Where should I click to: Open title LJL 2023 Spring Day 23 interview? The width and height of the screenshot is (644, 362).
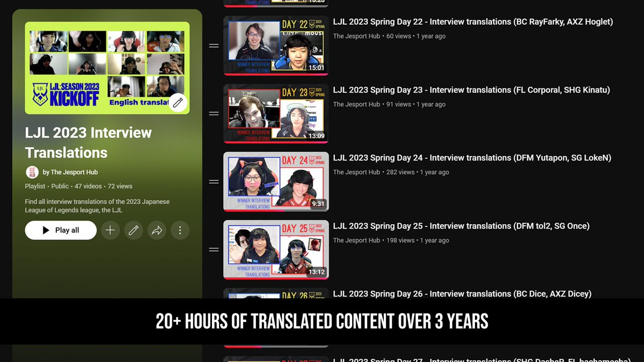tap(471, 90)
